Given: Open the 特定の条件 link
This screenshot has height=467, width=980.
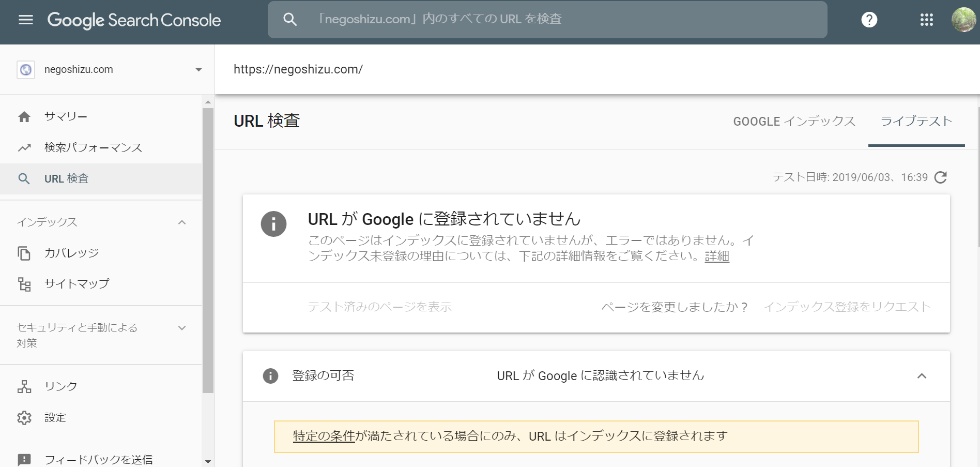Looking at the screenshot, I should 324,436.
